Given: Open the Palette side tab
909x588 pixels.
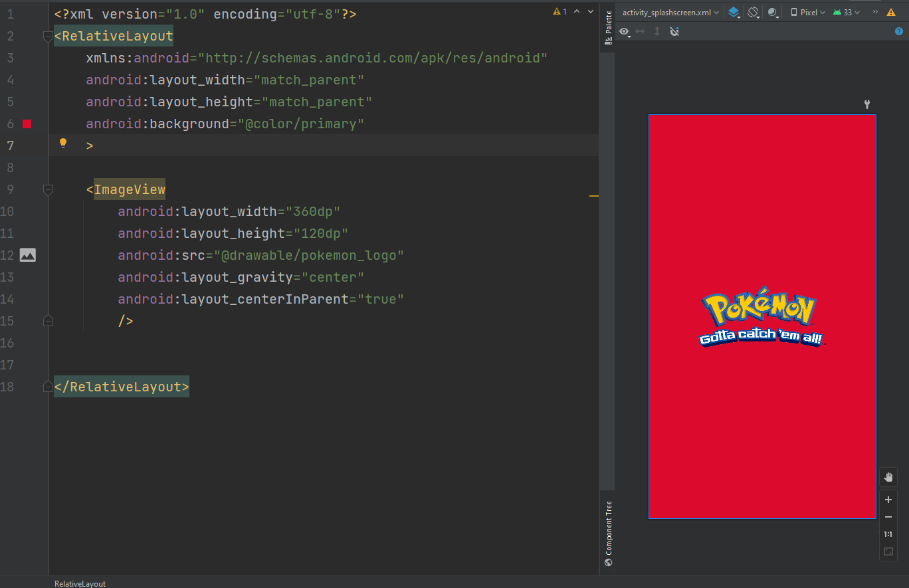Looking at the screenshot, I should (x=608, y=28).
